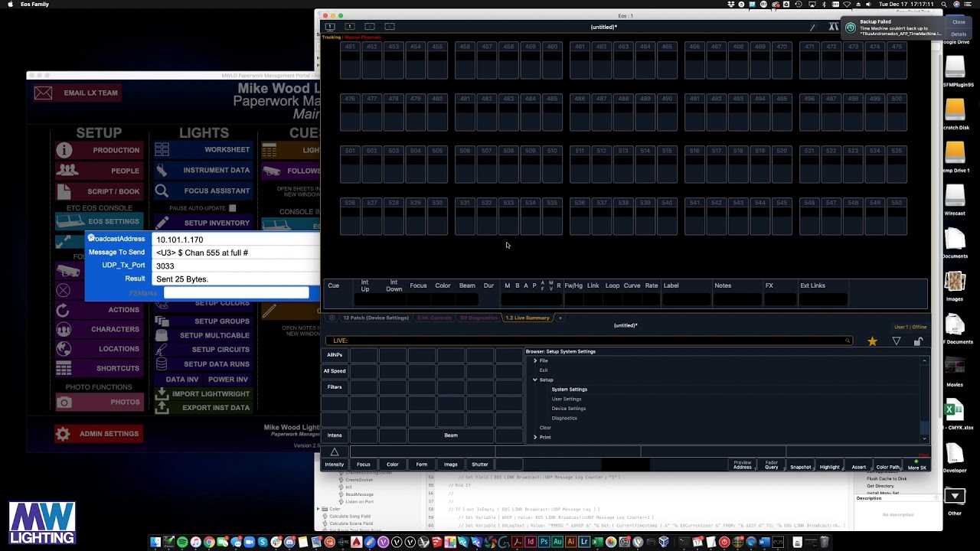980x551 pixels.
Task: Click the funnel triangle icon beside star
Action: tap(897, 341)
